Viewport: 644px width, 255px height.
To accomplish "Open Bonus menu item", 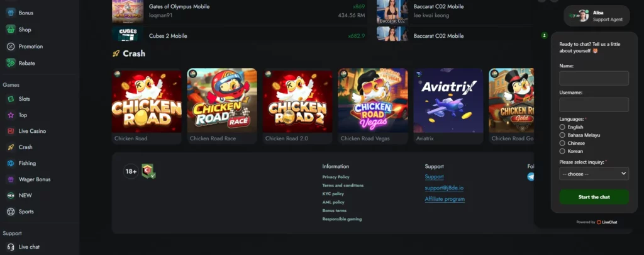I will tap(26, 13).
